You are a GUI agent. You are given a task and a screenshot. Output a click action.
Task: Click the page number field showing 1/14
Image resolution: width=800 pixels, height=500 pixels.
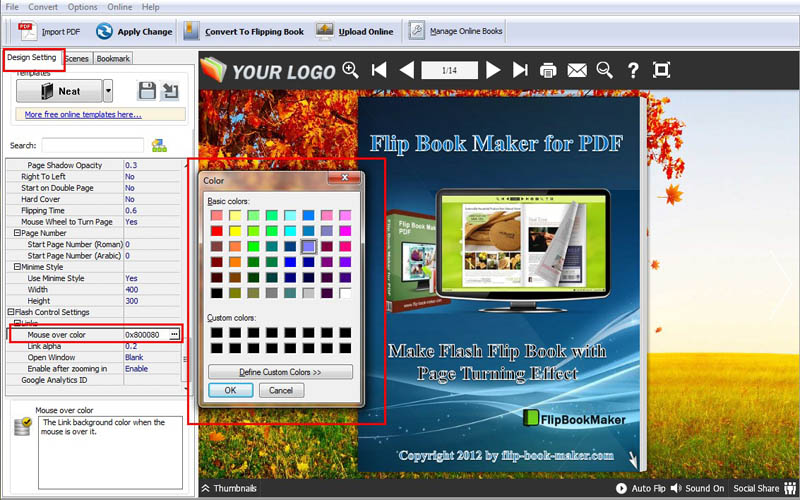449,70
